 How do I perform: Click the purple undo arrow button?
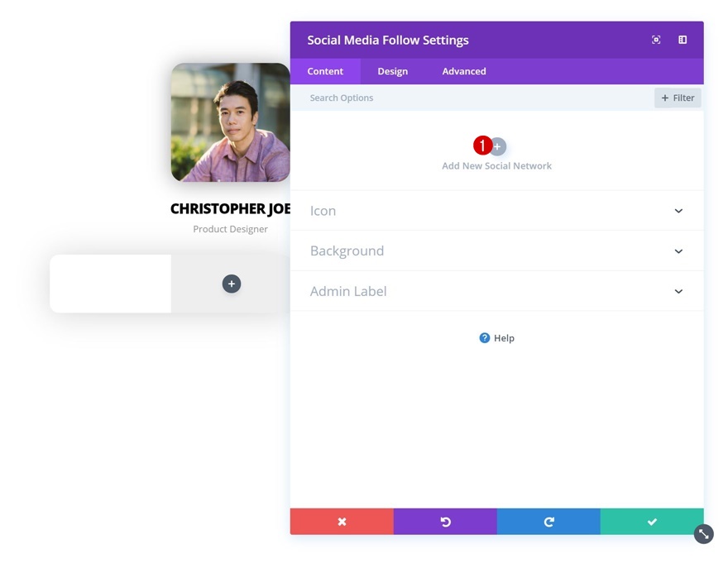(x=445, y=522)
